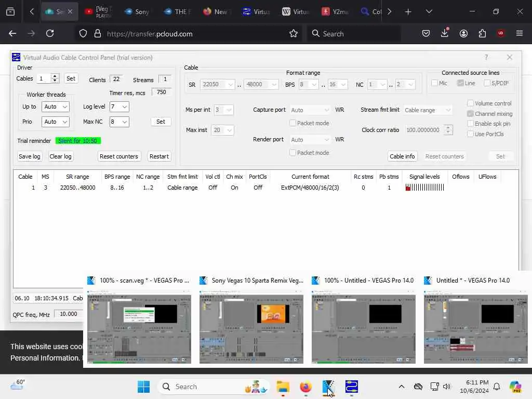Image resolution: width=532 pixels, height=399 pixels.
Task: Click the Firefox tab overview icon
Action: 10,11
